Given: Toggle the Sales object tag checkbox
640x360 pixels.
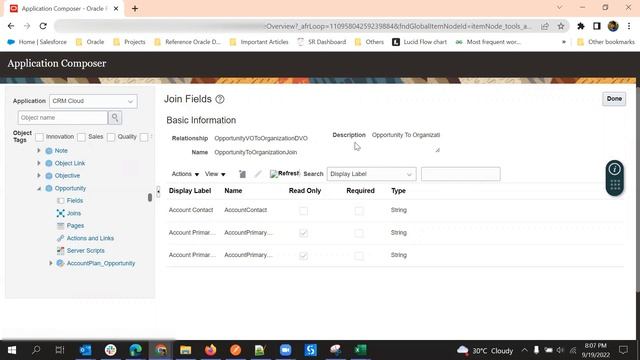Looking at the screenshot, I should 81,137.
